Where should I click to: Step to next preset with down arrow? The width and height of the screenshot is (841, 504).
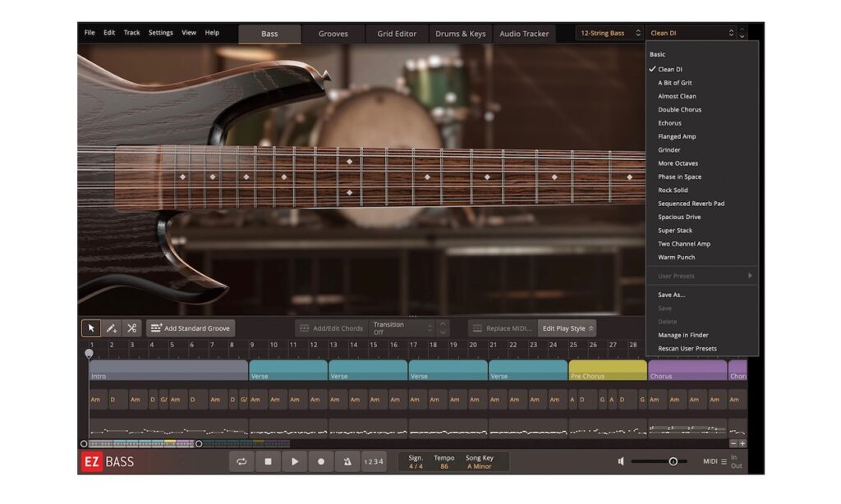click(x=742, y=36)
